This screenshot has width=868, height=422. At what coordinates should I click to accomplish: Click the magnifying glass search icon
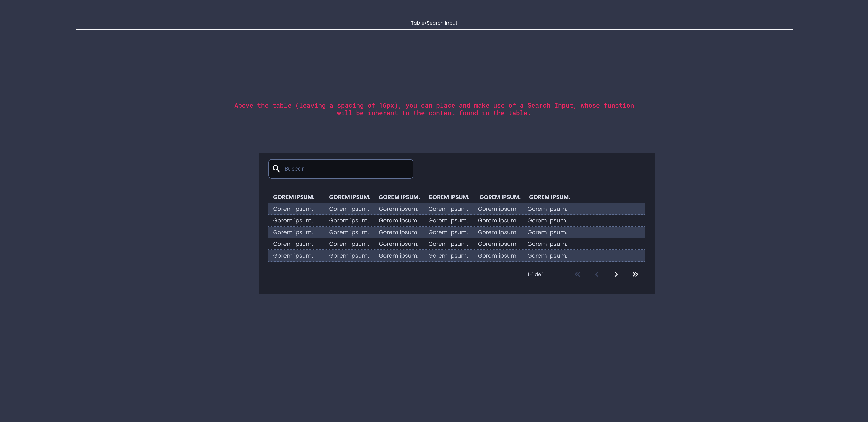(x=276, y=169)
